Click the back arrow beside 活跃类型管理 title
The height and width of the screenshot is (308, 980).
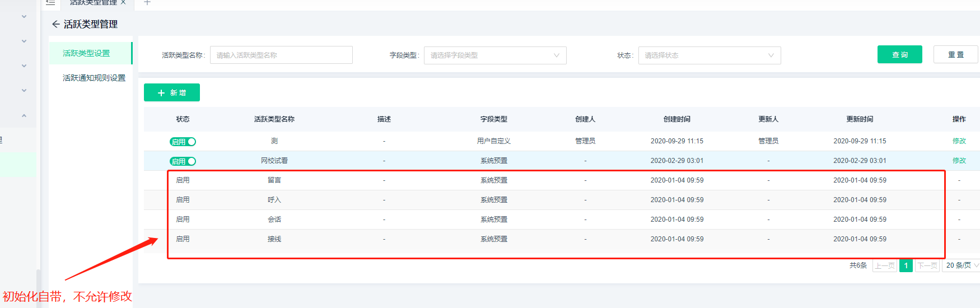(x=55, y=24)
